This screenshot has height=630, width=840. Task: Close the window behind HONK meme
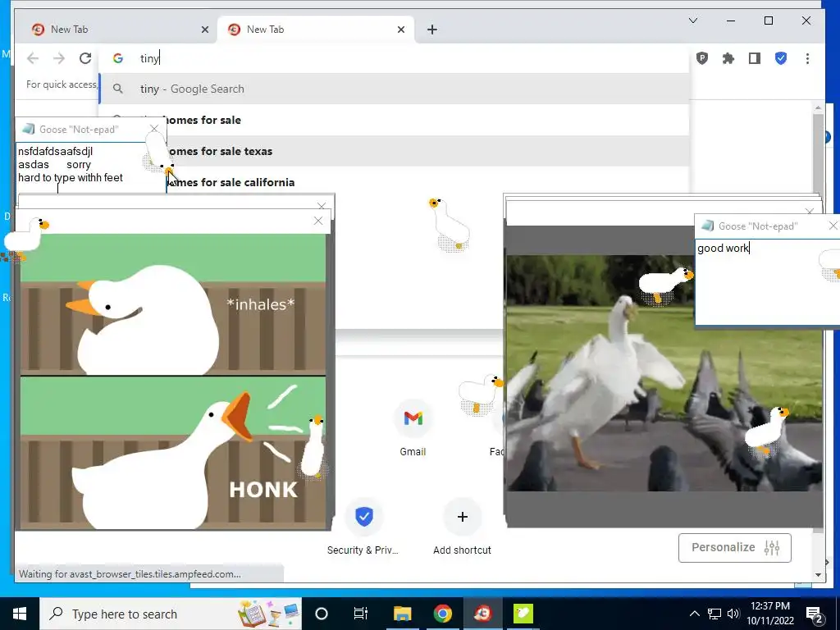pos(322,206)
